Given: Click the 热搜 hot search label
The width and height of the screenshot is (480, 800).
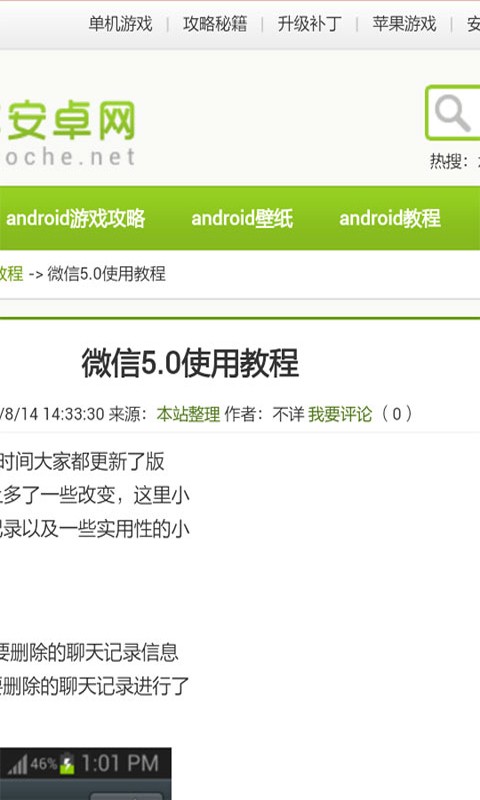Looking at the screenshot, I should coord(448,161).
